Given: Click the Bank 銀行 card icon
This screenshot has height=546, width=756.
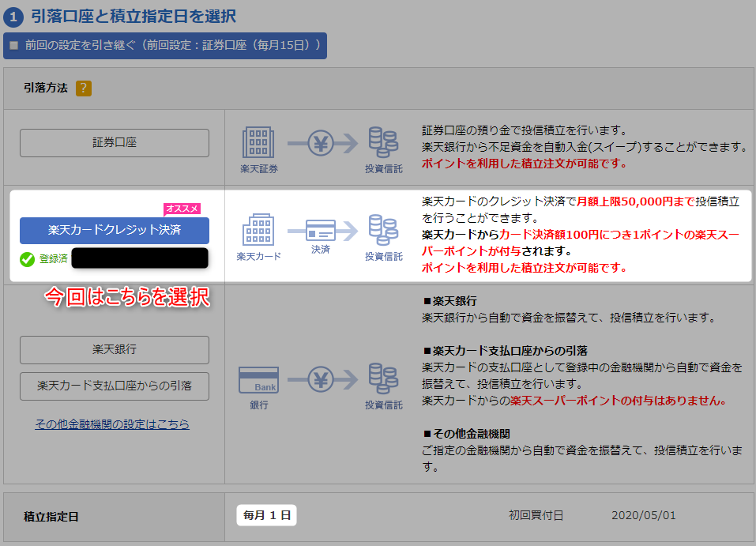Looking at the screenshot, I should click(x=259, y=379).
